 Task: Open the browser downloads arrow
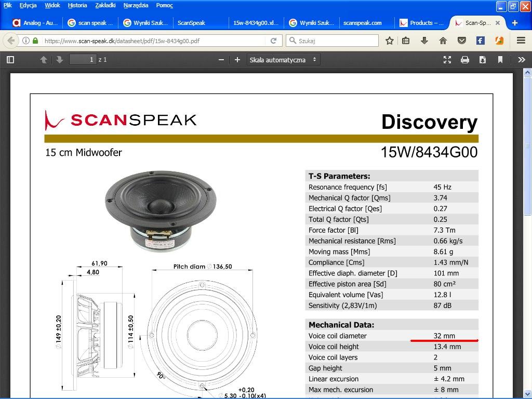(x=424, y=41)
